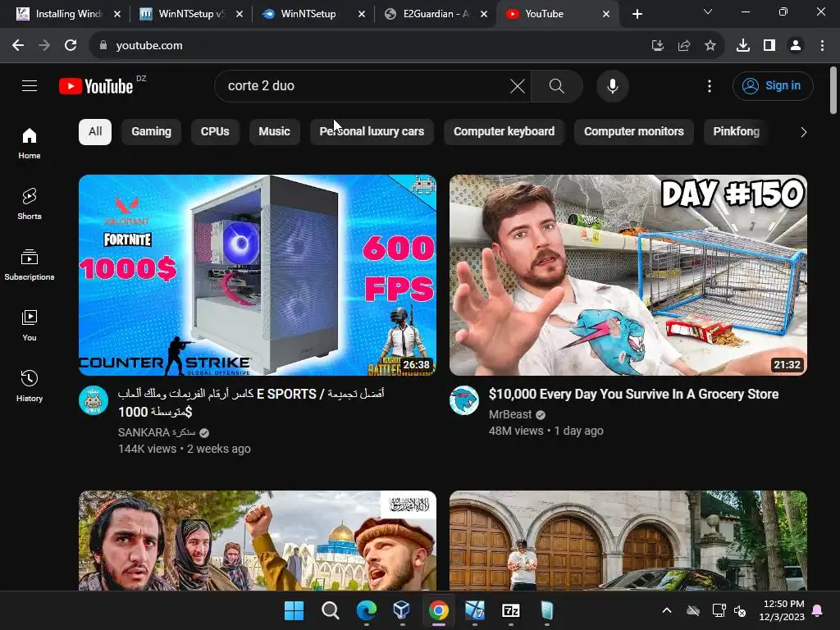840x630 pixels.
Task: Switch to the Installing Wind... tab
Action: click(x=69, y=14)
